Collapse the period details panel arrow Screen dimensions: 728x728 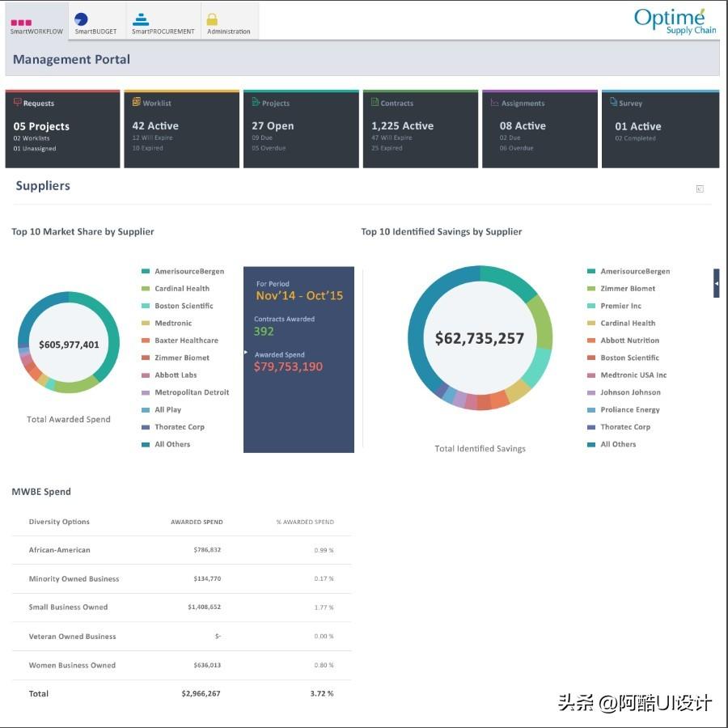click(246, 353)
